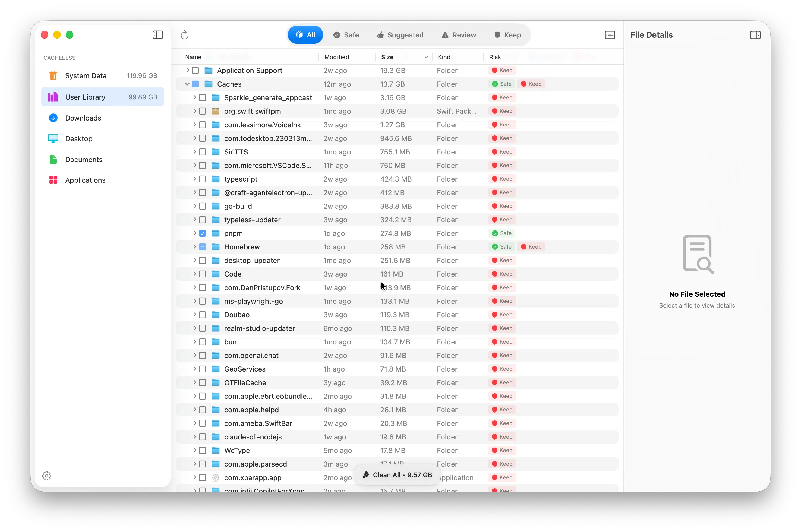Image resolution: width=801 pixels, height=532 pixels.
Task: Select the com.openai.chat row
Action: click(251, 356)
